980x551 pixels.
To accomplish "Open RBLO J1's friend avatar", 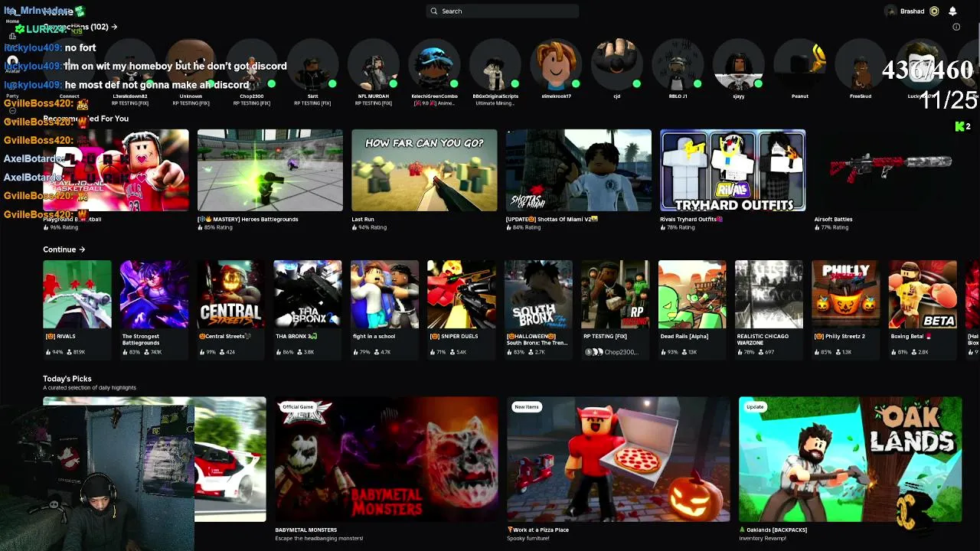I will pos(678,65).
